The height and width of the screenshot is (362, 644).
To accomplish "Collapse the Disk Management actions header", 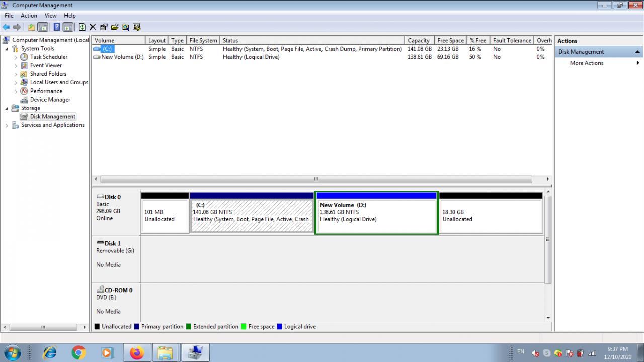I will pyautogui.click(x=638, y=52).
